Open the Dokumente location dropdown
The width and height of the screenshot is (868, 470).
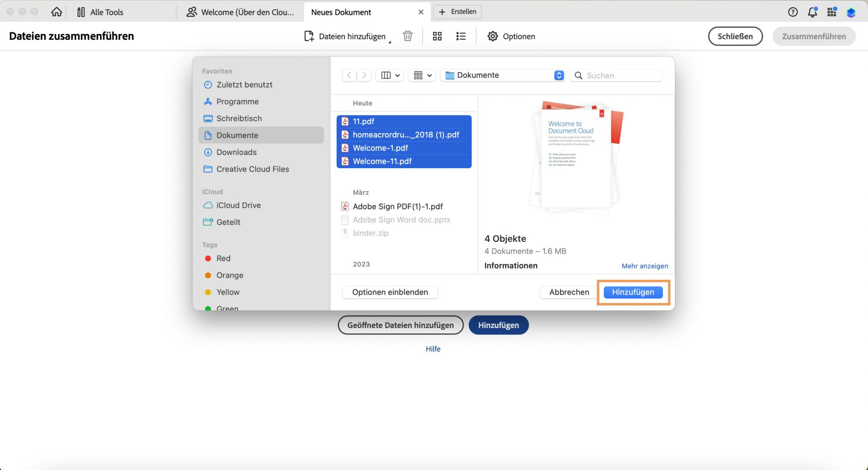click(502, 75)
